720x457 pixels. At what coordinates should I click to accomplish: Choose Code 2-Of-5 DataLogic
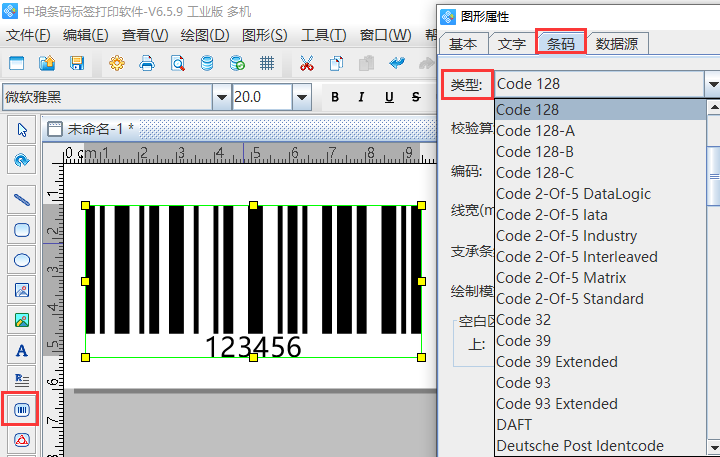point(601,194)
